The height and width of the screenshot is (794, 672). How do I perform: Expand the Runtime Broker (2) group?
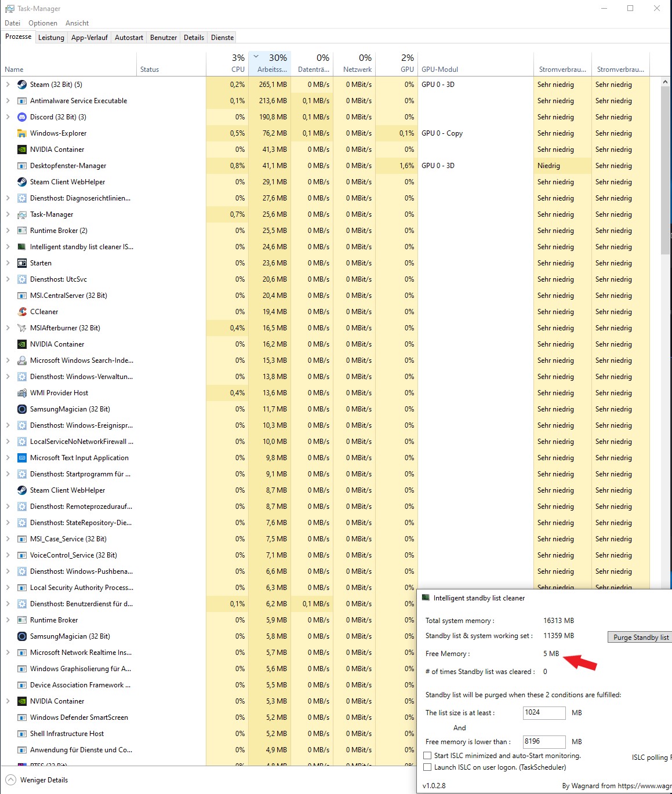click(x=8, y=231)
